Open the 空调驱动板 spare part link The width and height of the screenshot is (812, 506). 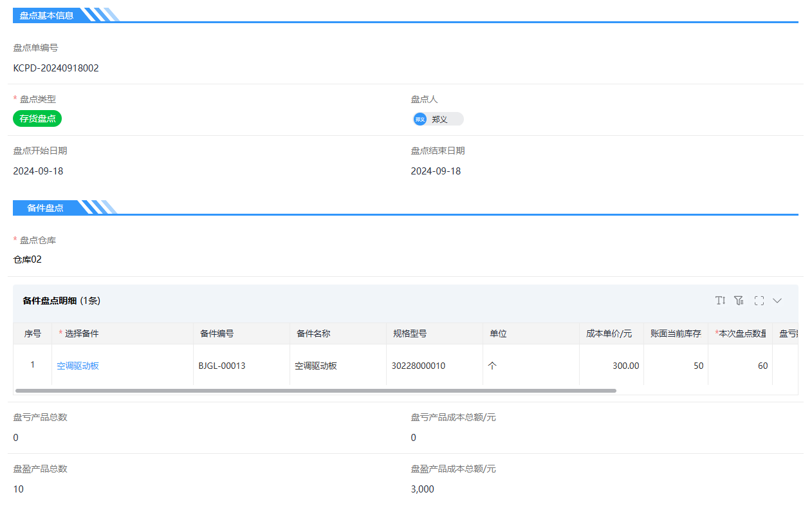coord(78,366)
